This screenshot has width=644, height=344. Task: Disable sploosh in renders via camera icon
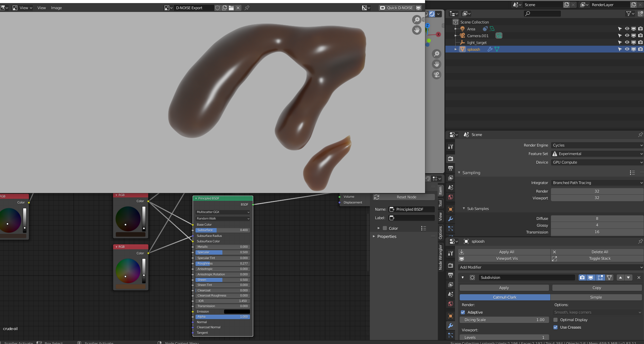point(641,49)
